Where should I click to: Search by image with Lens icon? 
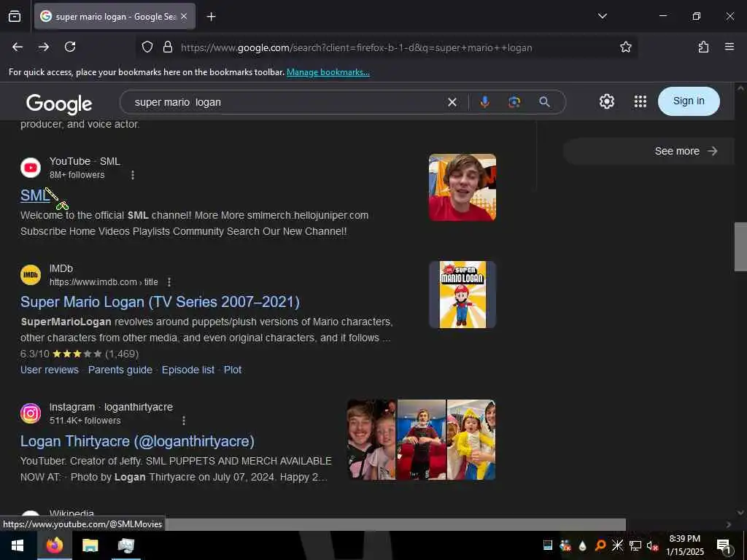pyautogui.click(x=514, y=102)
